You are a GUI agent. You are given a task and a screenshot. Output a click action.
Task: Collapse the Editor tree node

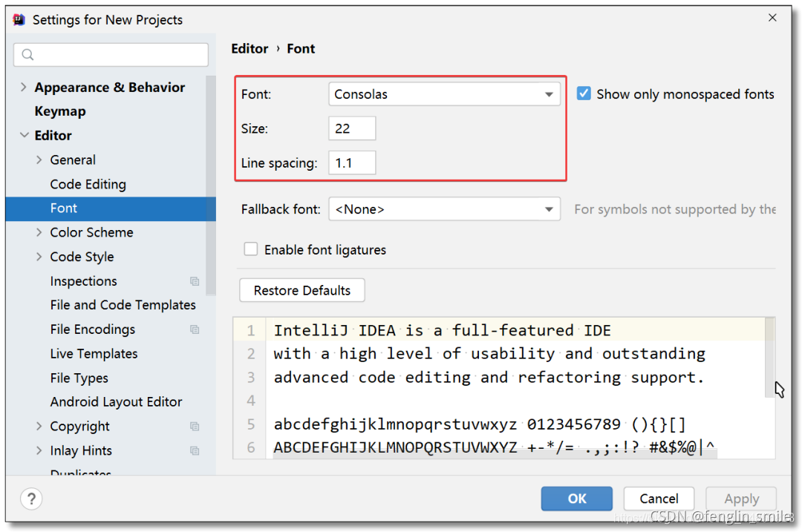pyautogui.click(x=24, y=136)
